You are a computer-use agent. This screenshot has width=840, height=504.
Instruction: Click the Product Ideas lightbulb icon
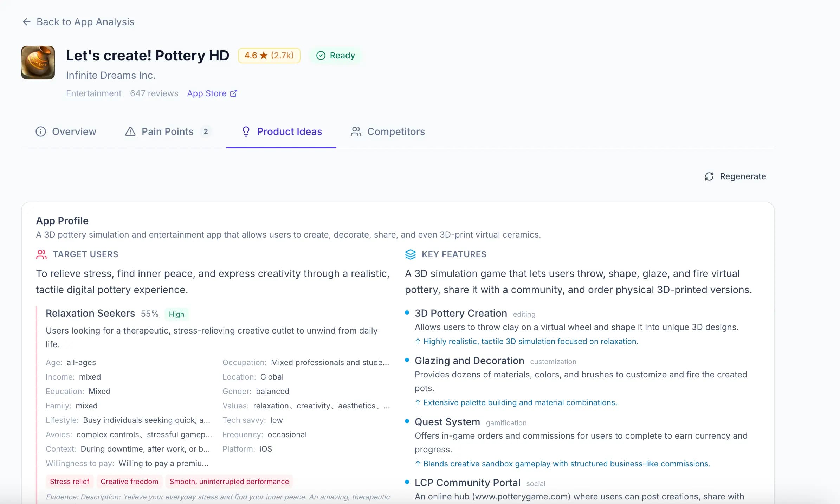coord(246,131)
